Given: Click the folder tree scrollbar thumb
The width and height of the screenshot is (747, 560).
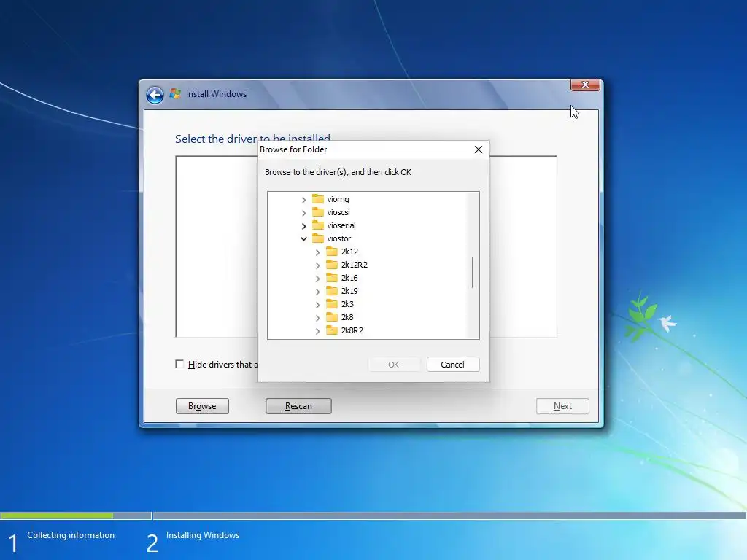Looking at the screenshot, I should pos(473,273).
